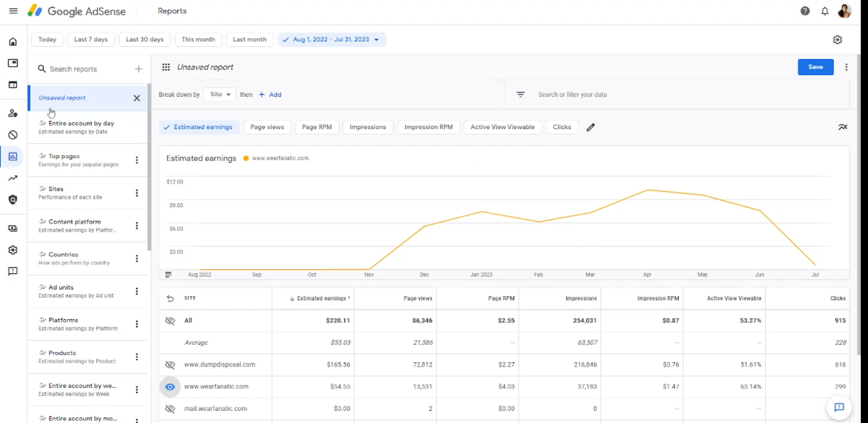The image size is (868, 423).
Task: Change chart type icon
Action: 843,127
